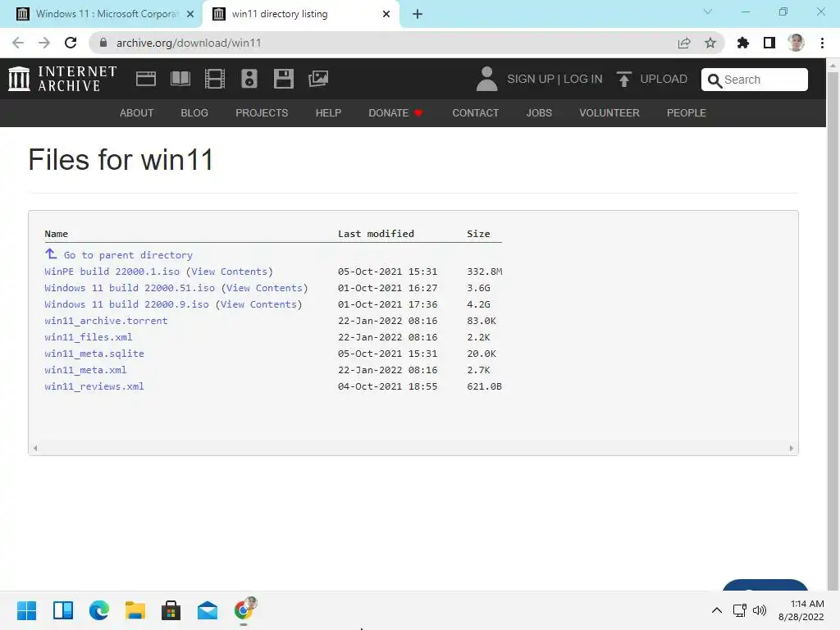Bookmark this tab with star icon

(710, 43)
